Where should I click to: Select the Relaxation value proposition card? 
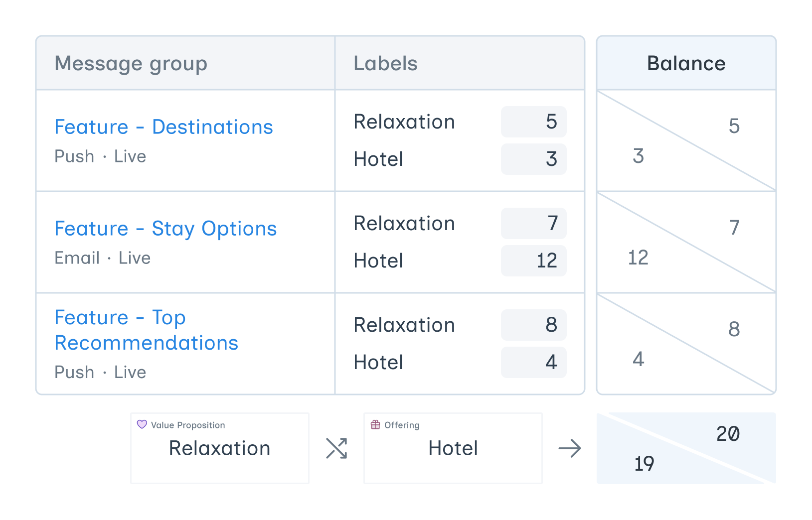(220, 448)
